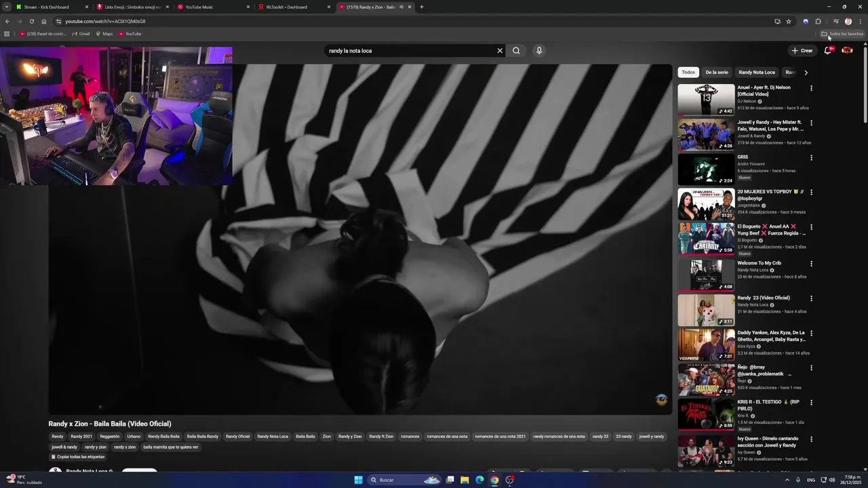
Task: Open Welcome To My Crib video title
Action: coord(759,263)
